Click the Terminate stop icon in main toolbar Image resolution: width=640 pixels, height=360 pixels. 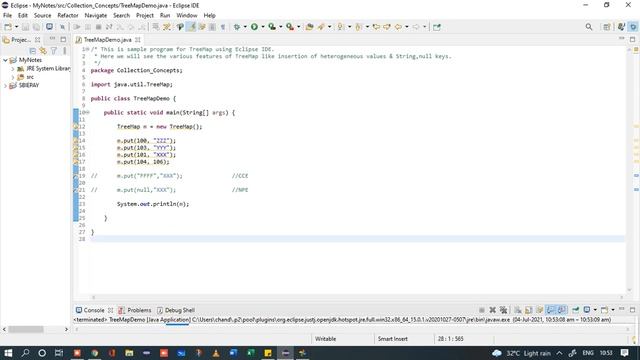point(98,27)
